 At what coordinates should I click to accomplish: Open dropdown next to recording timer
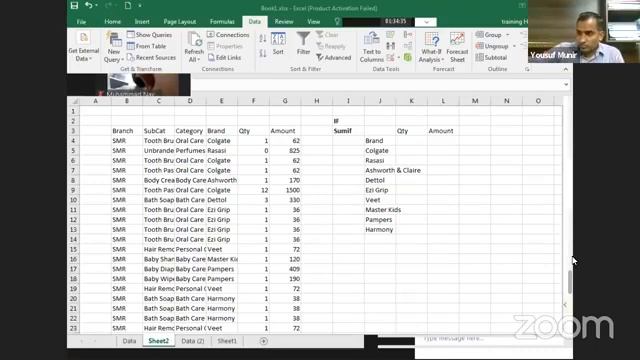pyautogui.click(x=426, y=22)
